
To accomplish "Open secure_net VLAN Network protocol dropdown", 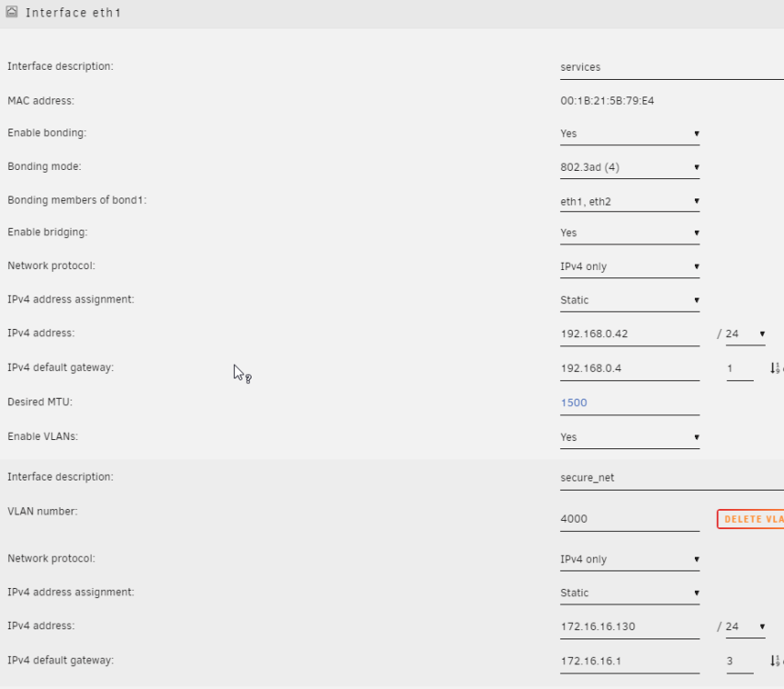I will tap(630, 559).
